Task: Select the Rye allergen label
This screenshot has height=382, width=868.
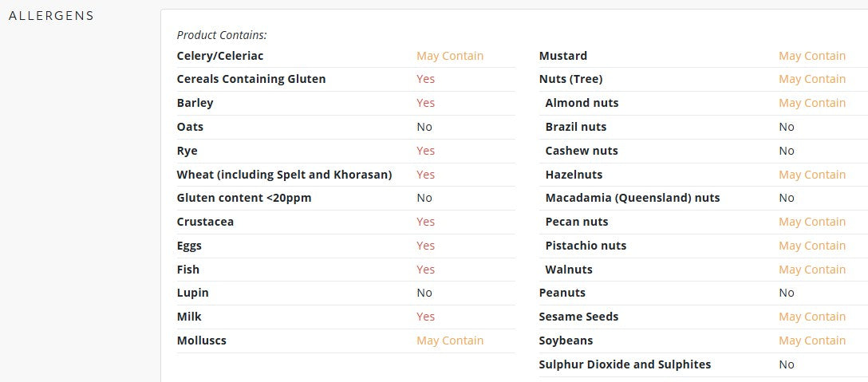Action: pos(187,151)
